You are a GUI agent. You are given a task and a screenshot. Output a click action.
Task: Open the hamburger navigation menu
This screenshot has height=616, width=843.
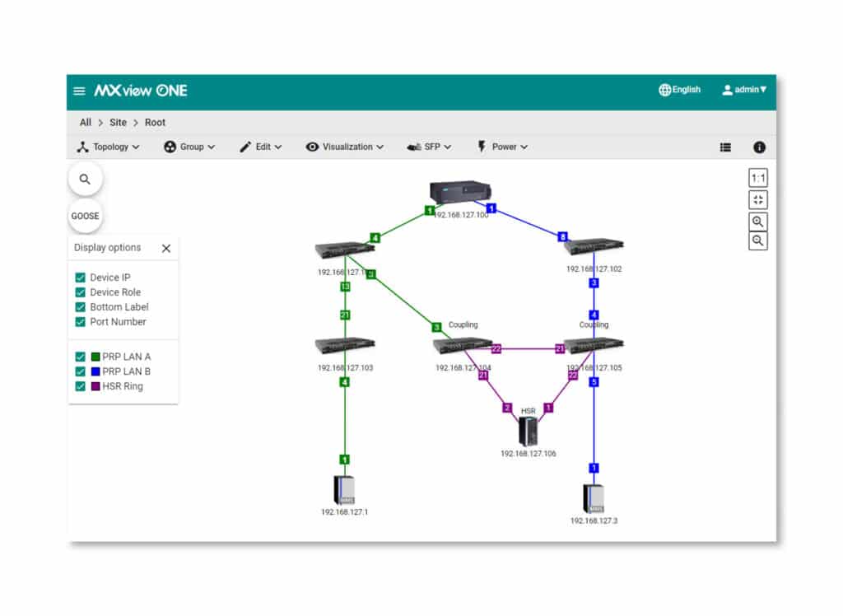pyautogui.click(x=79, y=91)
